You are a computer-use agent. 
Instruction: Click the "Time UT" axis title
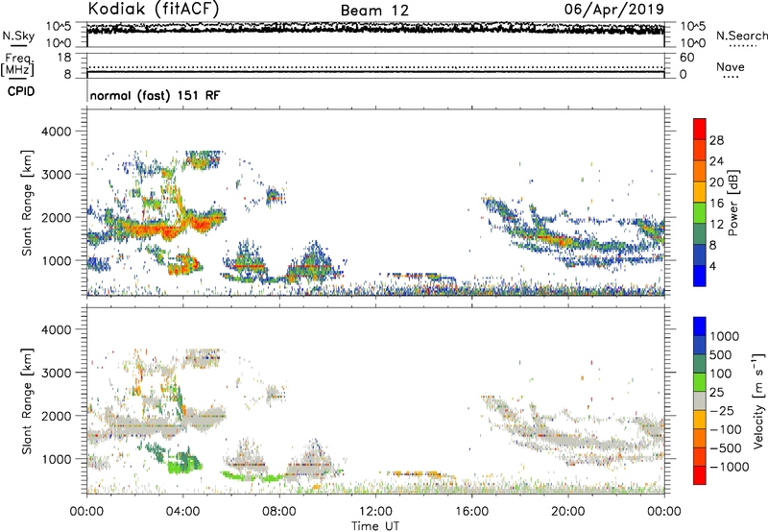click(375, 526)
